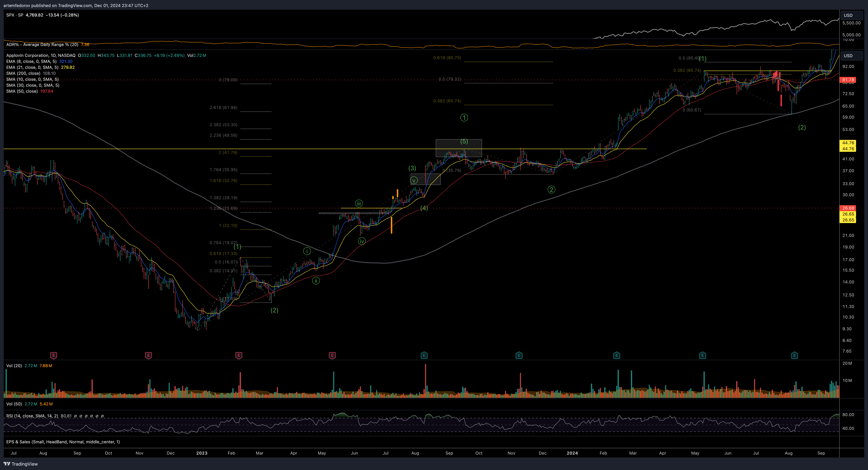The image size is (868, 470).
Task: Click the circled v wave label
Action: 414,180
